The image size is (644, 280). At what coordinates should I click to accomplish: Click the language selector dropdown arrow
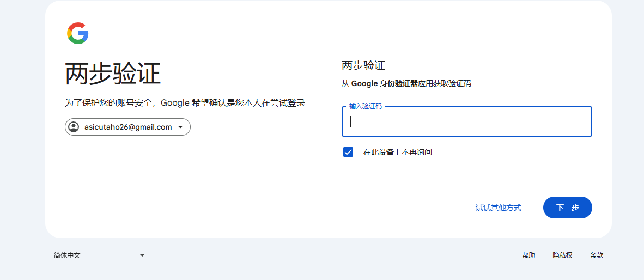tap(142, 255)
